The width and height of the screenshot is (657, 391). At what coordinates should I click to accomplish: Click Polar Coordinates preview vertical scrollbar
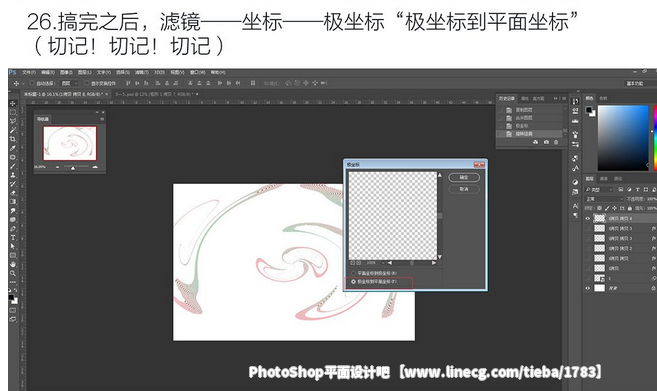coord(440,216)
